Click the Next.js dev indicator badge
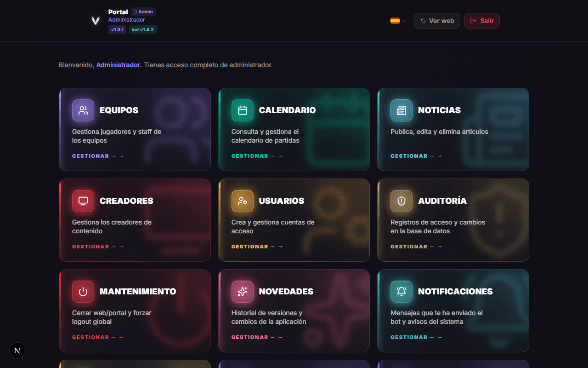Screen dimensions: 588x368 (17, 351)
